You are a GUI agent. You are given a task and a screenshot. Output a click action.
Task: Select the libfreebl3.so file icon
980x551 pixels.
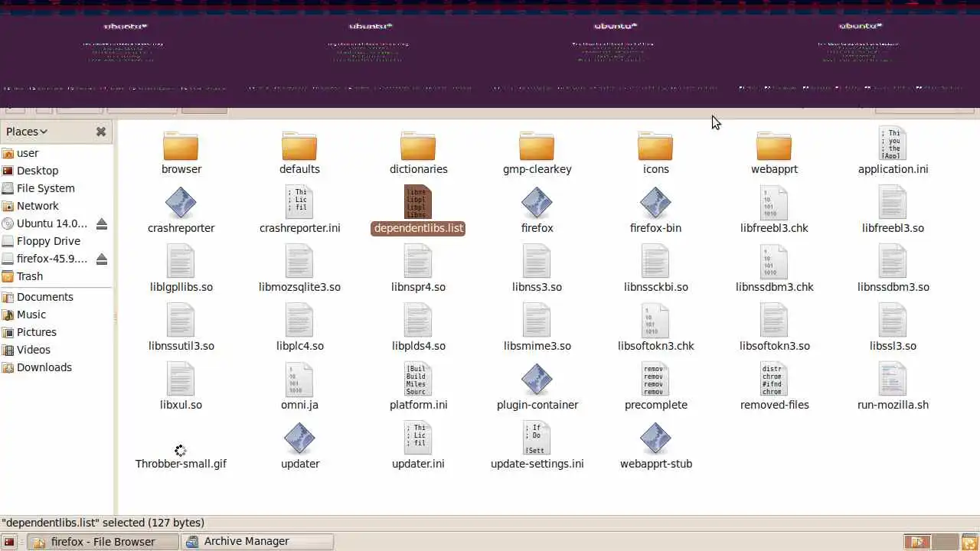pyautogui.click(x=893, y=203)
